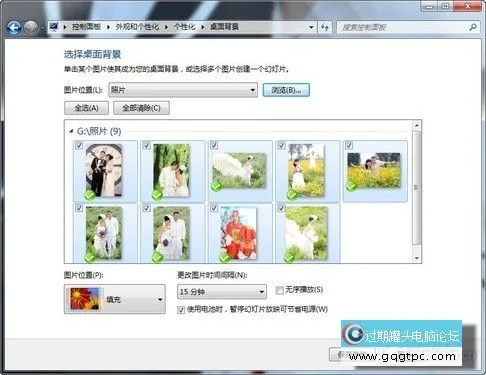Image resolution: width=486 pixels, height=375 pixels.
Task: Click the 外观和个性化 breadcrumb
Action: (137, 27)
